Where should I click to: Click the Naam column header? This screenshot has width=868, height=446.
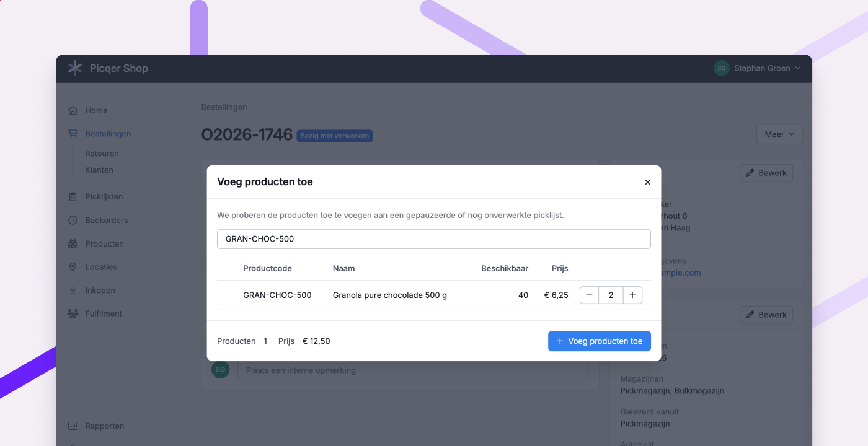tap(344, 268)
